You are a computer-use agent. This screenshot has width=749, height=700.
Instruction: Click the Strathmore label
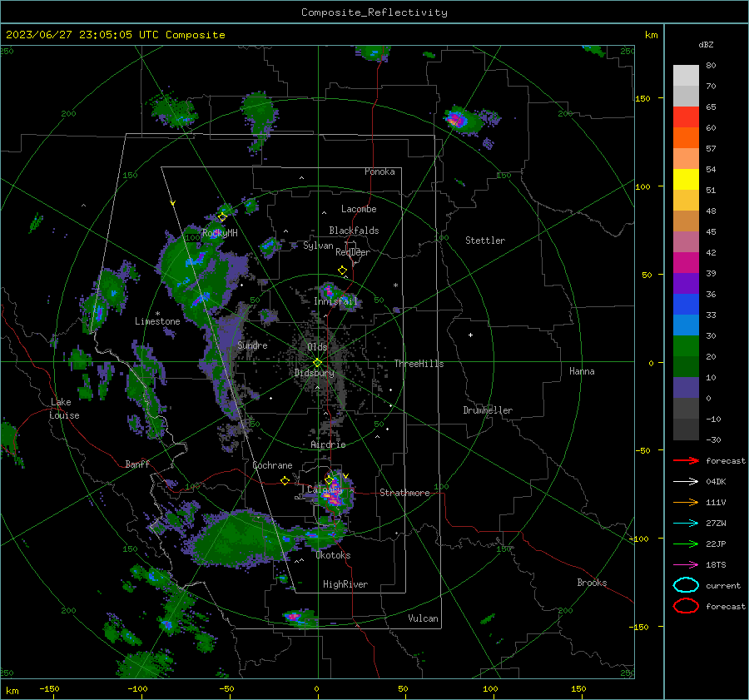point(404,493)
